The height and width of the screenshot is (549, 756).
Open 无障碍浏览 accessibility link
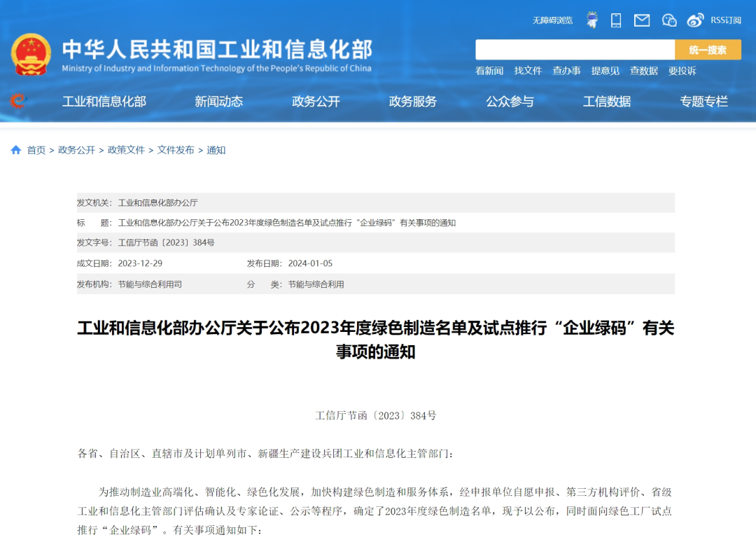(552, 20)
